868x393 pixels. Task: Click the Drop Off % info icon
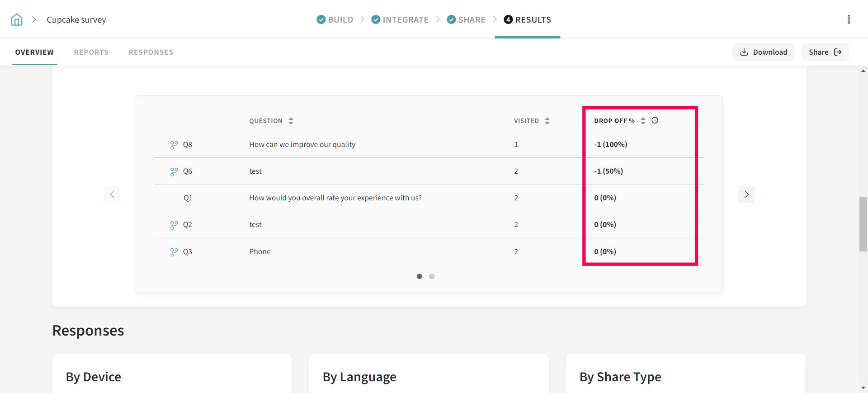[655, 120]
